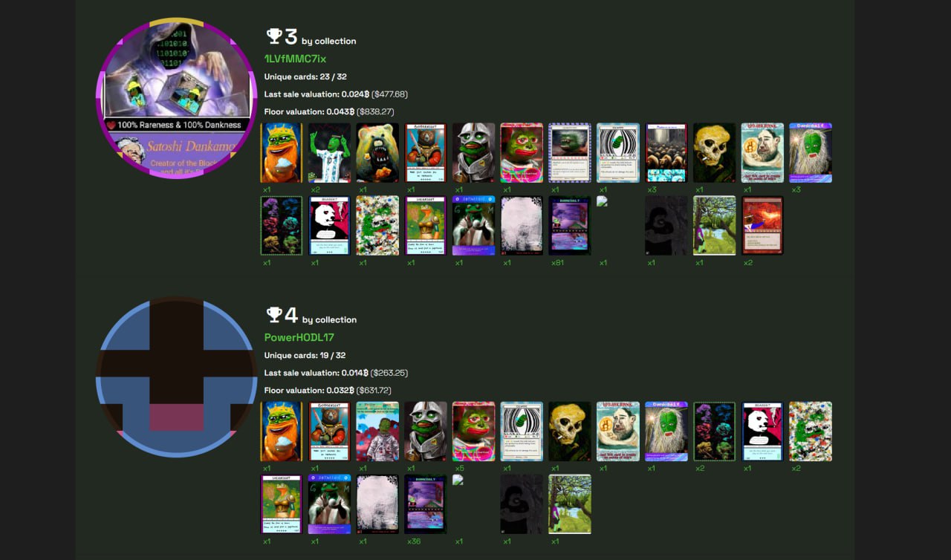Open the 1LVfMMC7ix collector profile link

click(295, 59)
